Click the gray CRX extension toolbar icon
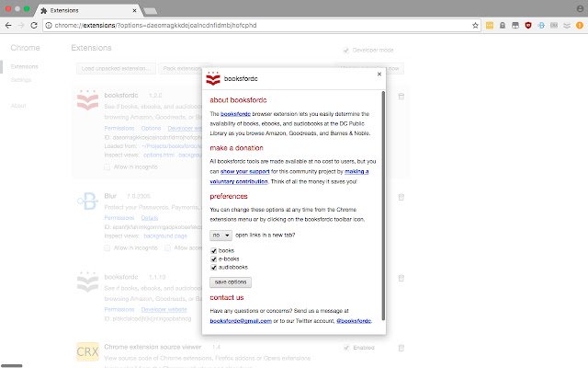The image size is (588, 368). [x=554, y=25]
